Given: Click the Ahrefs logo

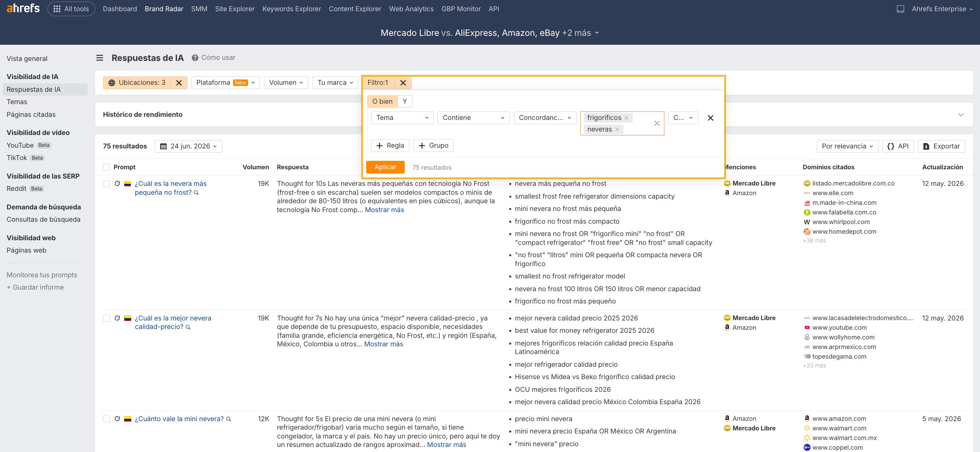Looking at the screenshot, I should point(23,8).
